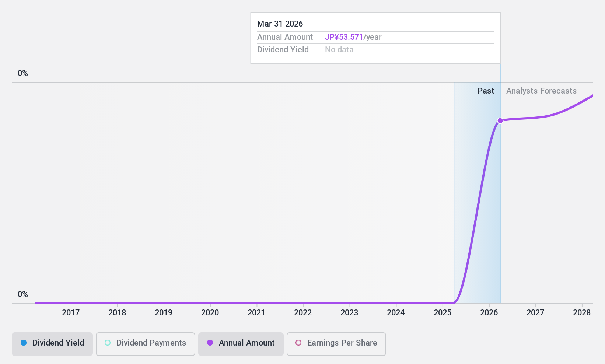605x364 pixels.
Task: Click the purple Annual Amount legend dot
Action: tap(210, 343)
